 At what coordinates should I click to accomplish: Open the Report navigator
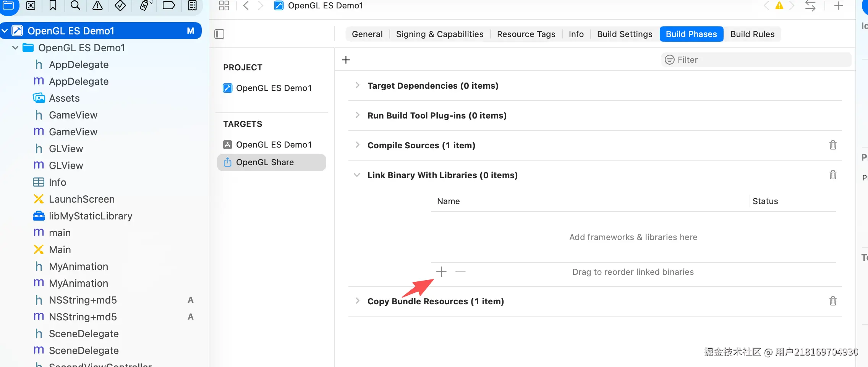click(x=193, y=5)
